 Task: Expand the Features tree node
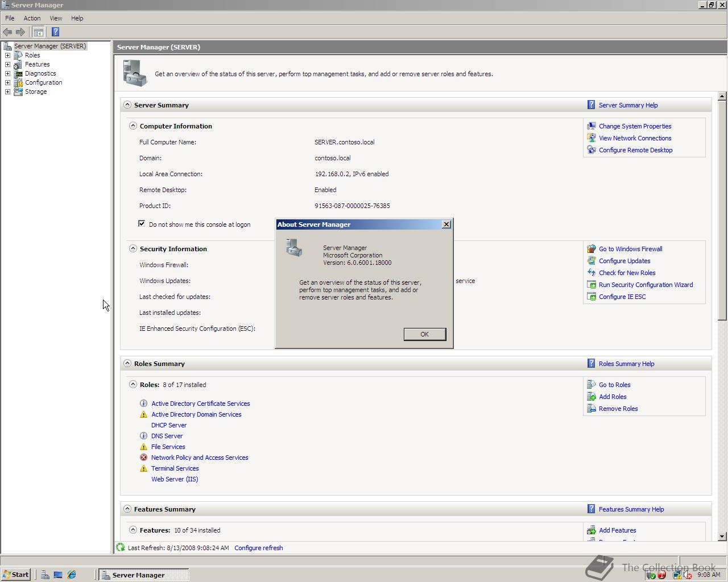pyautogui.click(x=7, y=64)
